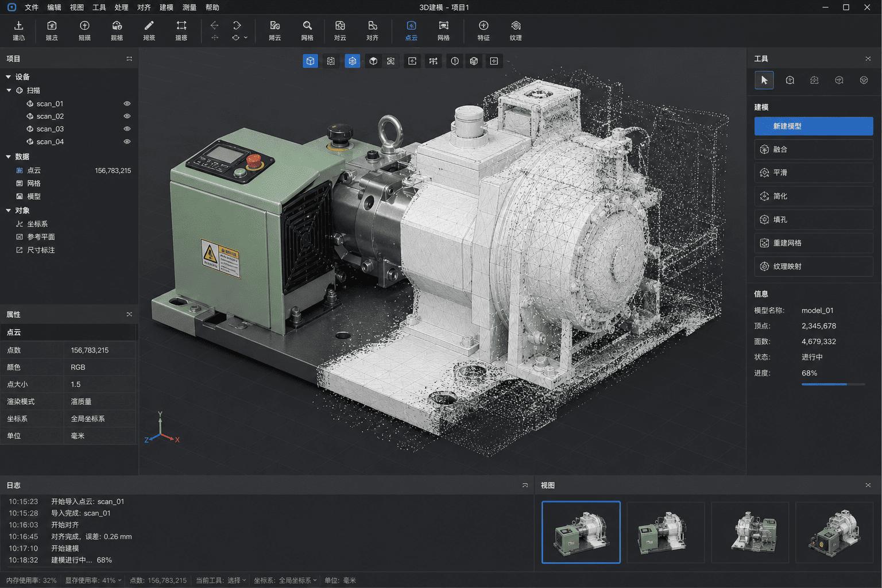Screen dimensions: 882x588
Task: Click the 纹理映射 button
Action: 814,266
